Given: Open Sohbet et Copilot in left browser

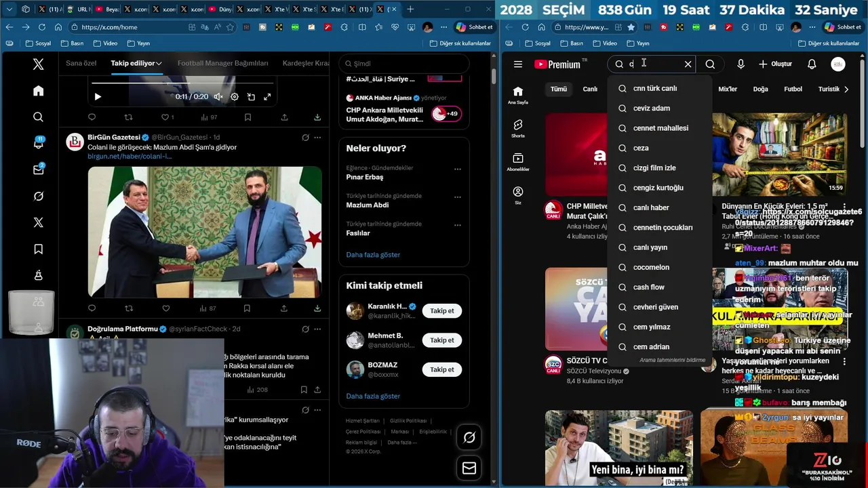Looking at the screenshot, I should [475, 27].
